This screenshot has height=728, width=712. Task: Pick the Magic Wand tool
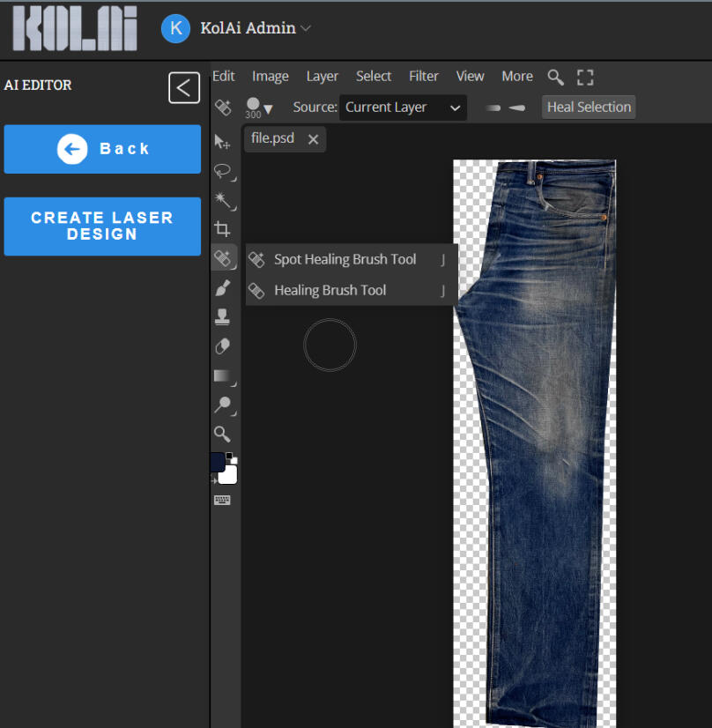tap(223, 200)
